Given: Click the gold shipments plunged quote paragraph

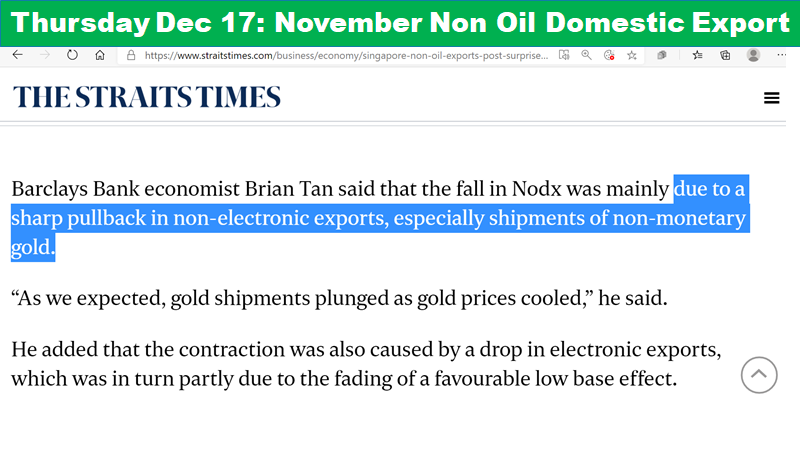Looking at the screenshot, I should point(339,298).
